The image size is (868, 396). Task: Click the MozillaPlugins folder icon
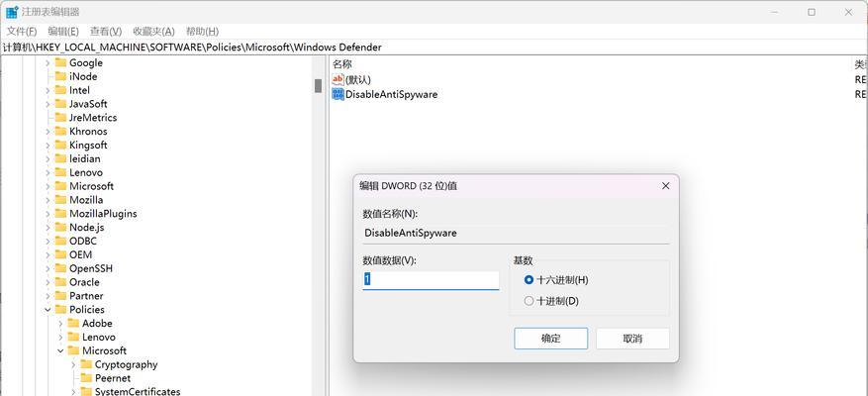pyautogui.click(x=60, y=213)
